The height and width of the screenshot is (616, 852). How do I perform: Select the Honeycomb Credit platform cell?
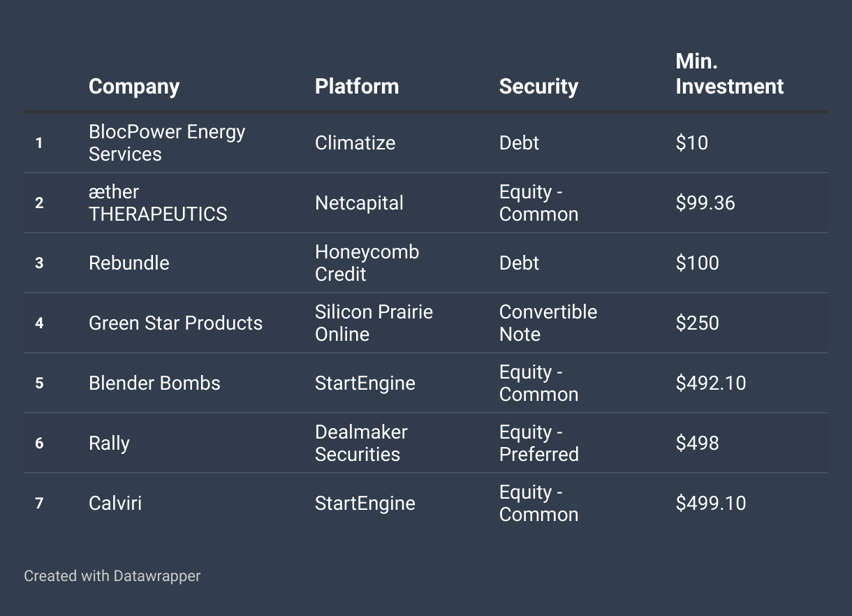[367, 263]
